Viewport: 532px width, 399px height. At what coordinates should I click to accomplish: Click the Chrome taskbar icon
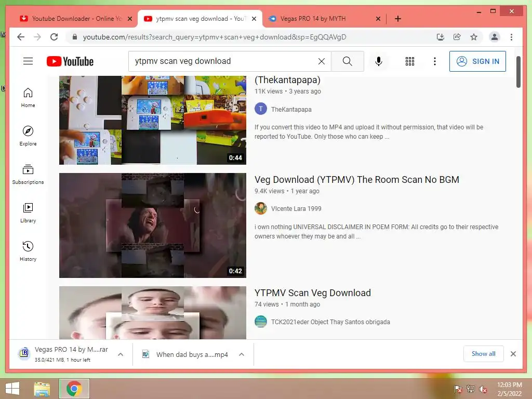[74, 389]
